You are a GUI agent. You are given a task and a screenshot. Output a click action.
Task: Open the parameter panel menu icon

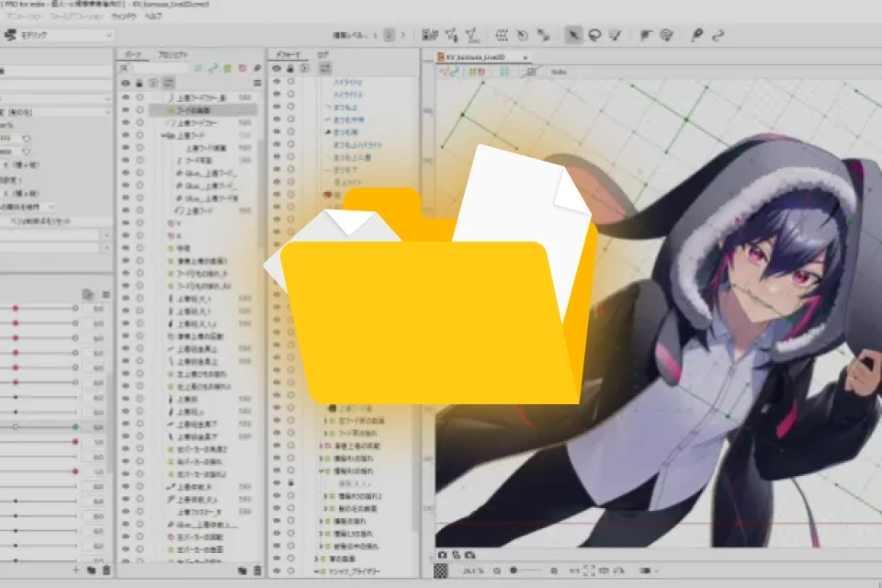pyautogui.click(x=106, y=294)
